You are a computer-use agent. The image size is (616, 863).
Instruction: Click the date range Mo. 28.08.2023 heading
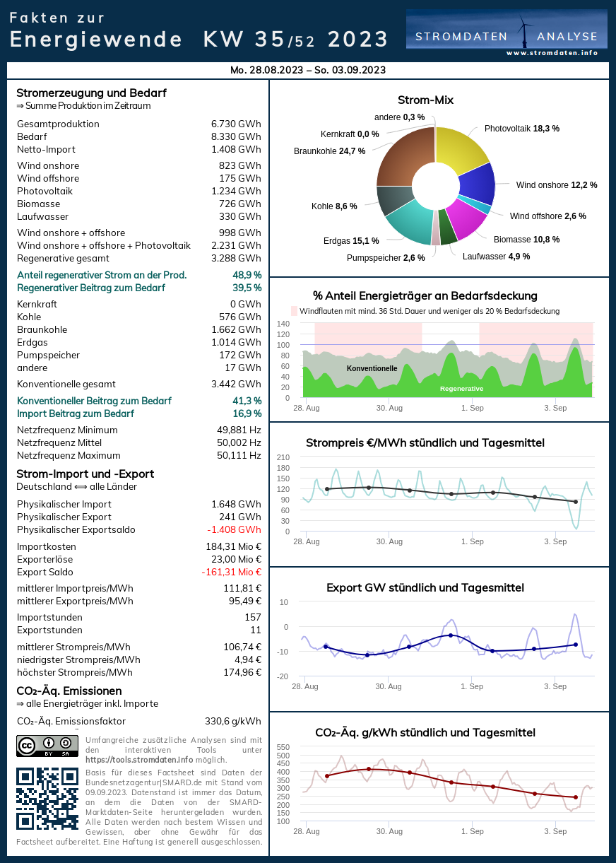pos(308,70)
